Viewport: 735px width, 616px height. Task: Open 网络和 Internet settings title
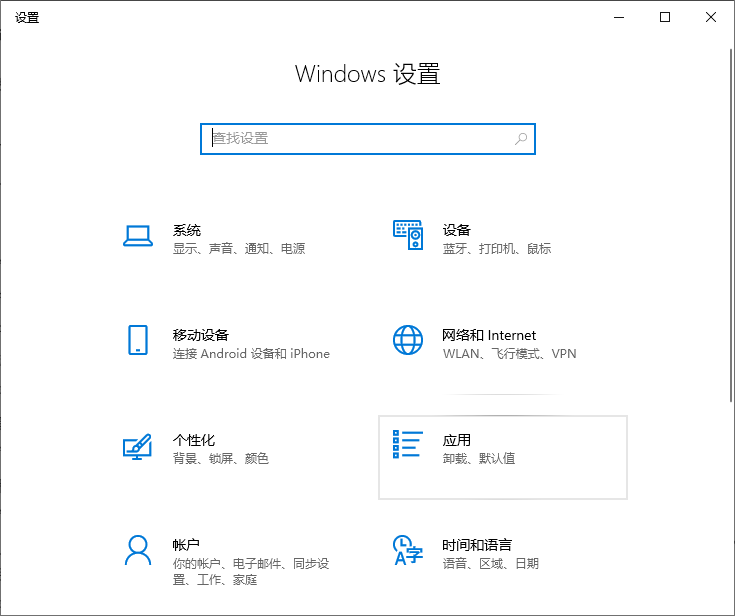(x=489, y=335)
